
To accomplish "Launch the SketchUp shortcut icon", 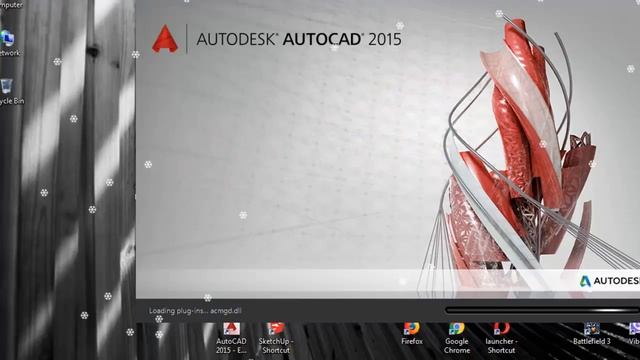I will click(276, 338).
